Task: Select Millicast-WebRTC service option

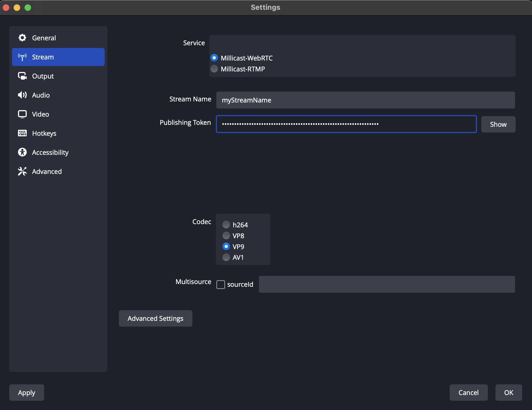Action: tap(214, 58)
